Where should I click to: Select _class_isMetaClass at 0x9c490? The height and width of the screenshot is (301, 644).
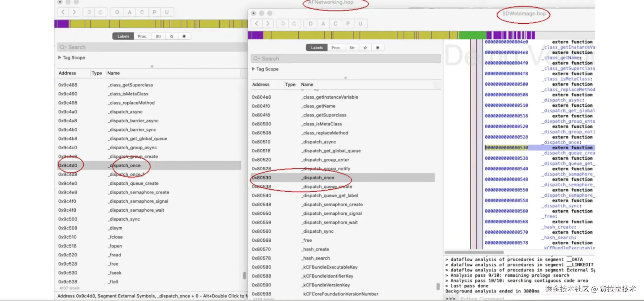(149, 94)
